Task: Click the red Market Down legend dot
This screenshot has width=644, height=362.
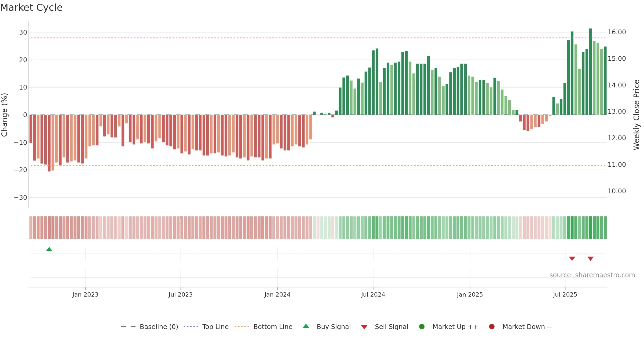Action: point(492,327)
